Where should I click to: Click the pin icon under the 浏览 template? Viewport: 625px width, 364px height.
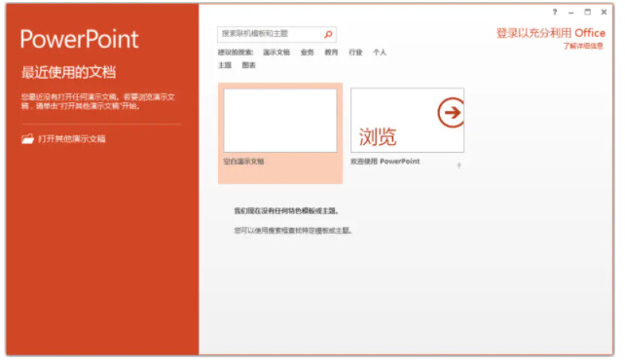459,165
